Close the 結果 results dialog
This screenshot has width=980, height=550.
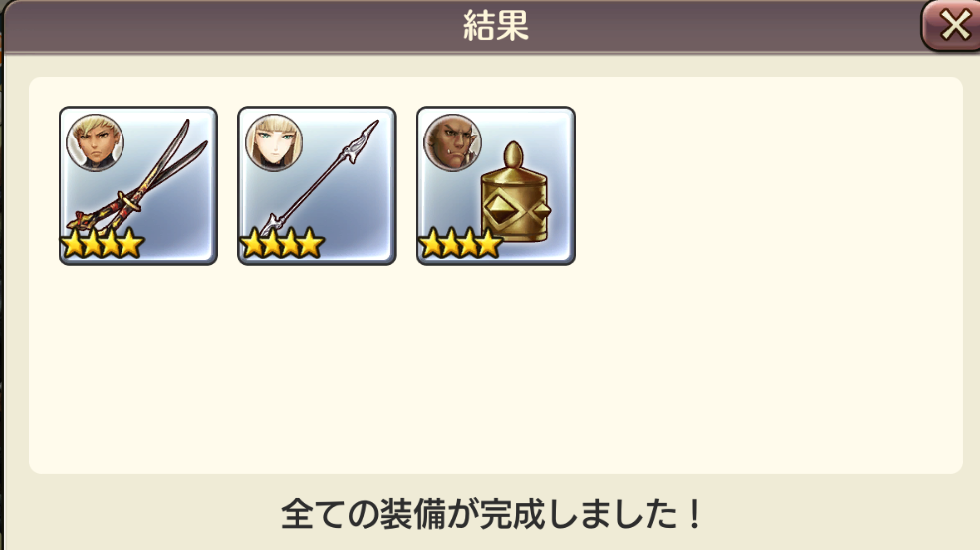(952, 26)
